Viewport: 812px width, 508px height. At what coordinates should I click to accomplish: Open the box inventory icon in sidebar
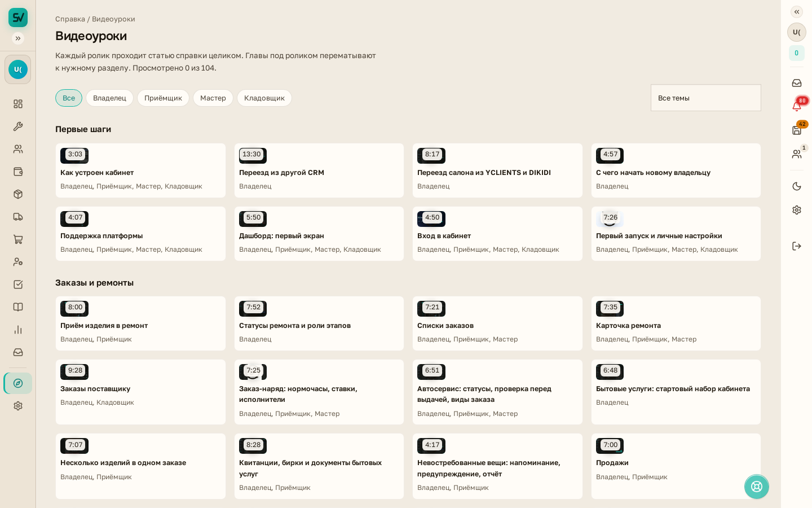(x=18, y=194)
